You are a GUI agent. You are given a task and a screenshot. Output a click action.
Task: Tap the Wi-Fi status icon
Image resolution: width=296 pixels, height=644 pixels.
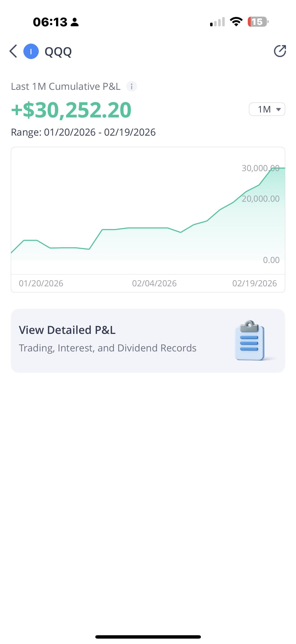(236, 22)
